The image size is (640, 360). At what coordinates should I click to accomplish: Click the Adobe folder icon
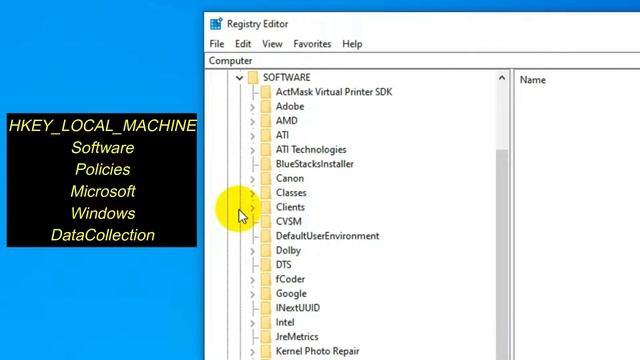tap(266, 106)
